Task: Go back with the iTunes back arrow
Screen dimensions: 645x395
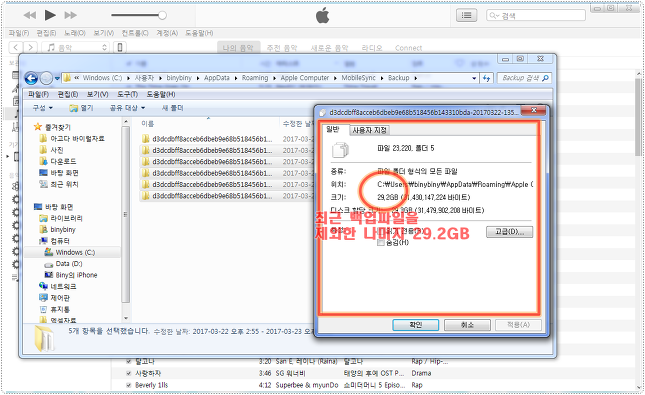Action: click(x=16, y=48)
